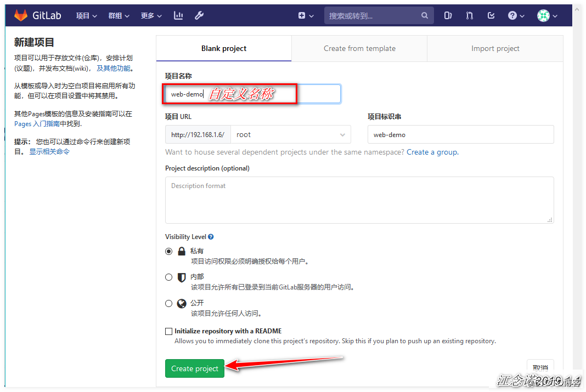This screenshot has width=586, height=392.
Task: Select the 私有 private radio button
Action: 169,251
